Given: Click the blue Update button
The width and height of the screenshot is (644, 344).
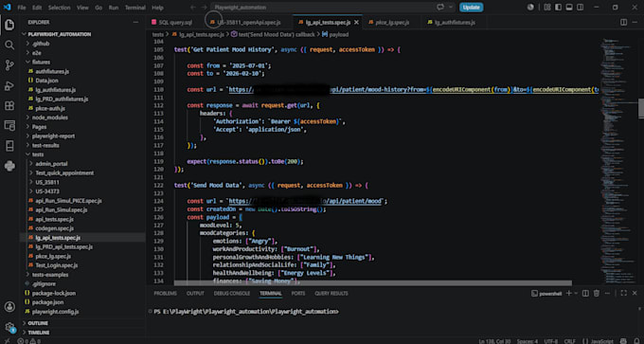Looking at the screenshot, I should (x=471, y=8).
